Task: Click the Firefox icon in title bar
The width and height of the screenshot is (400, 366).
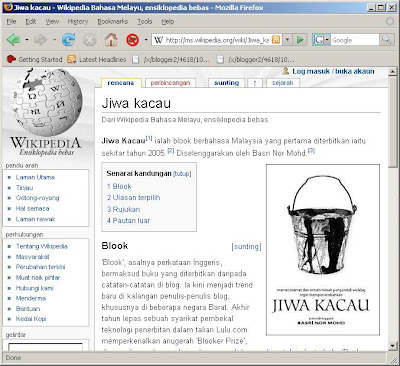Action: tap(8, 7)
